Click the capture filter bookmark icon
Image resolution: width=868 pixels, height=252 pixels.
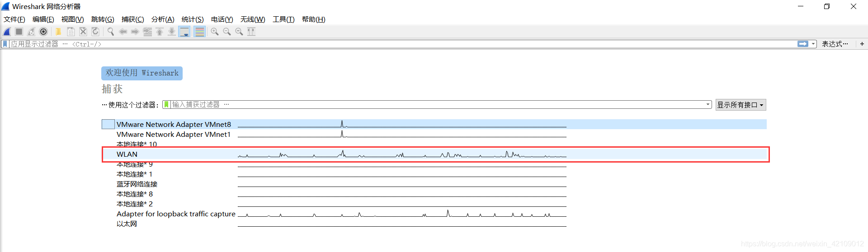[x=166, y=104]
